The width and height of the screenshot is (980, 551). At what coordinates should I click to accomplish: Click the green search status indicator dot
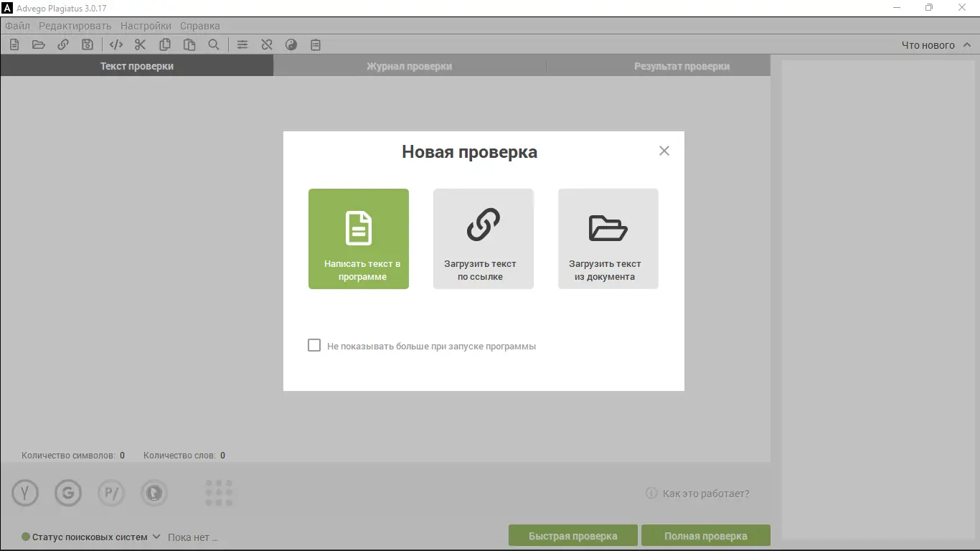click(26, 537)
